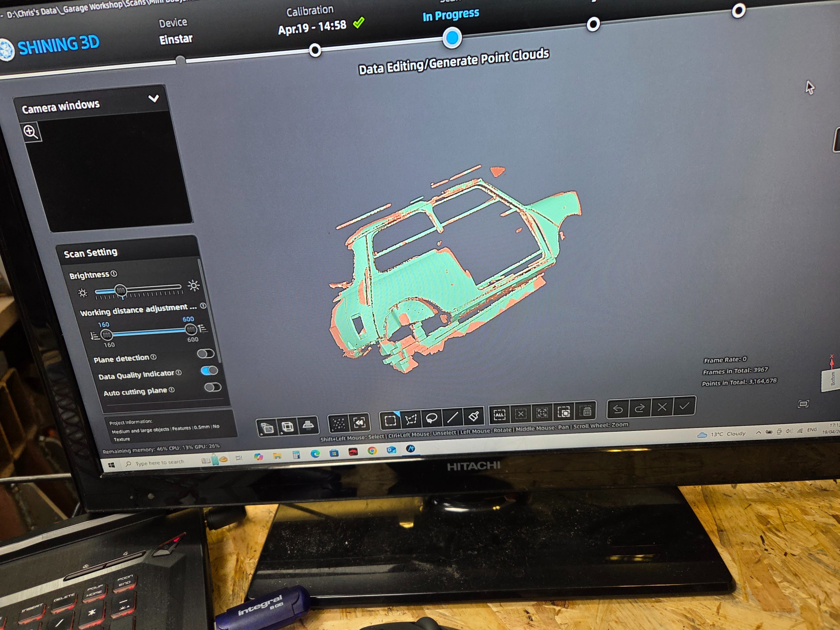
Task: Enable Auto cutting plane switch
Action: pos(213,387)
